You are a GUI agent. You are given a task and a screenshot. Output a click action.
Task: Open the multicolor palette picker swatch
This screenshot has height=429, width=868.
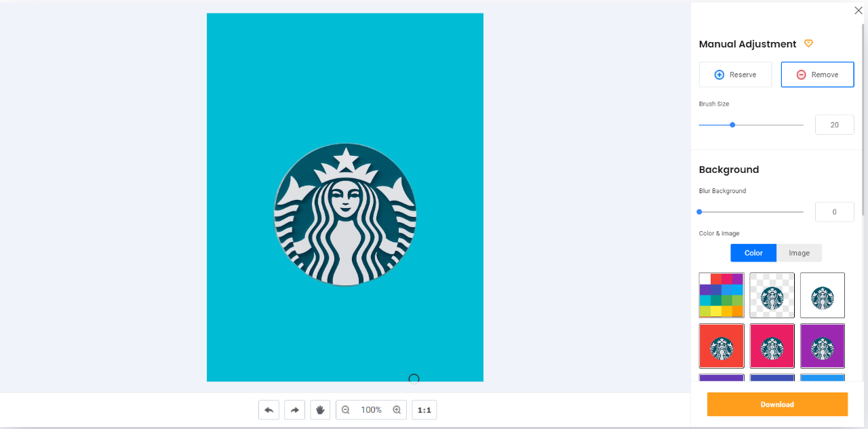(722, 295)
